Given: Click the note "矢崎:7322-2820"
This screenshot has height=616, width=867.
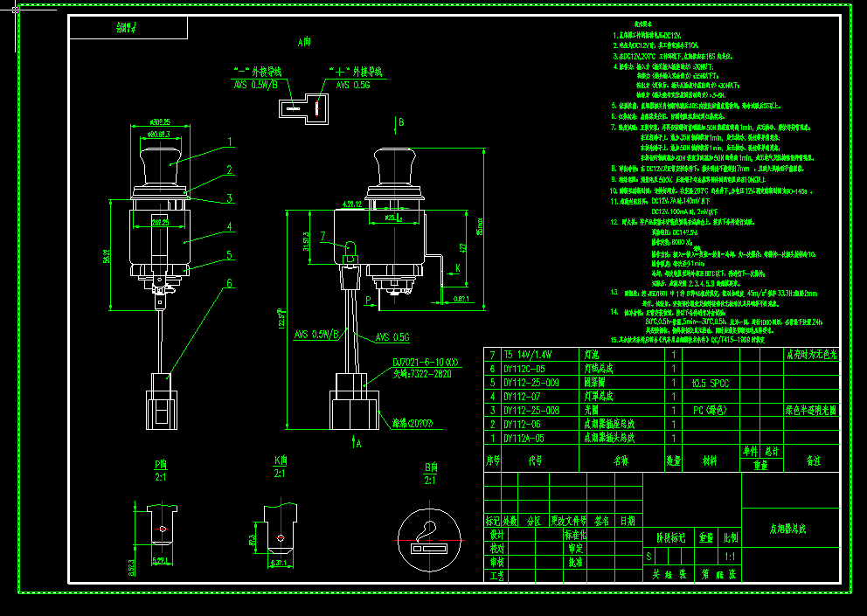Looking at the screenshot, I should 422,374.
